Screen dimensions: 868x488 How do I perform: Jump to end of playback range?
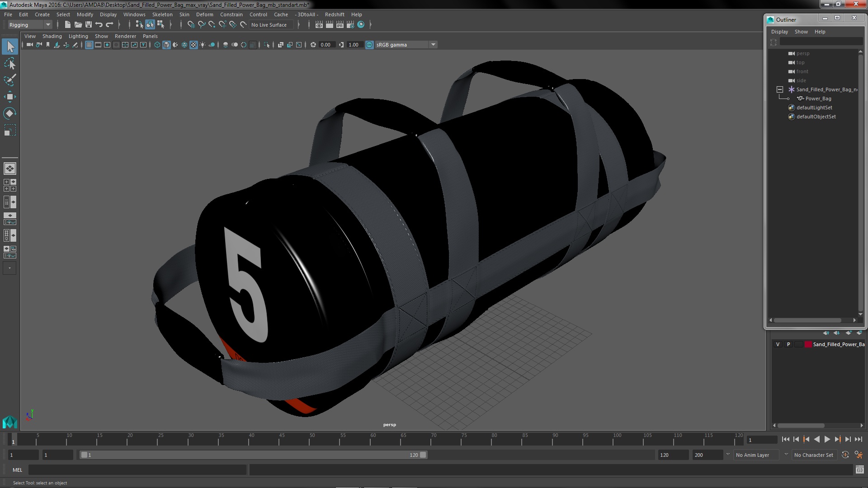pyautogui.click(x=858, y=439)
